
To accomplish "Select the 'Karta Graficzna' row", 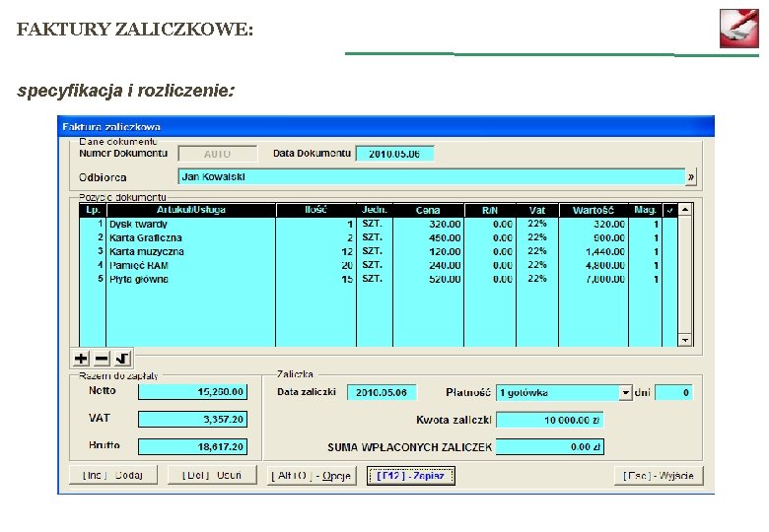I will coord(379,237).
